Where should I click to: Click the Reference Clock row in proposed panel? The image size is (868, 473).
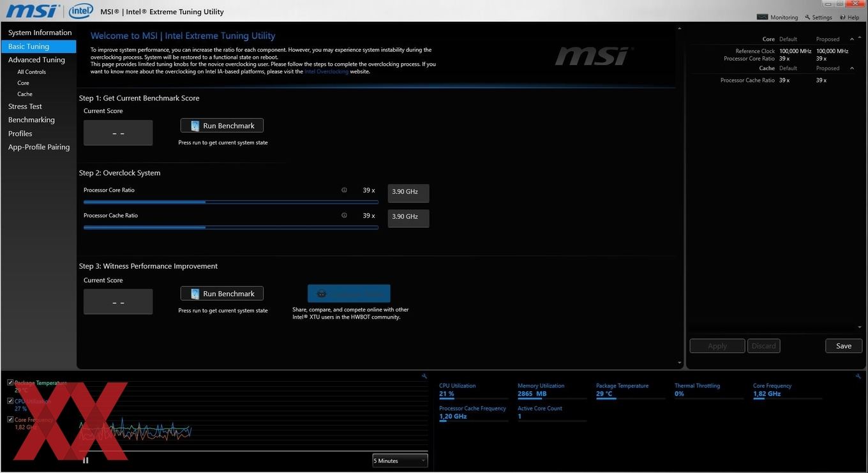coord(791,51)
